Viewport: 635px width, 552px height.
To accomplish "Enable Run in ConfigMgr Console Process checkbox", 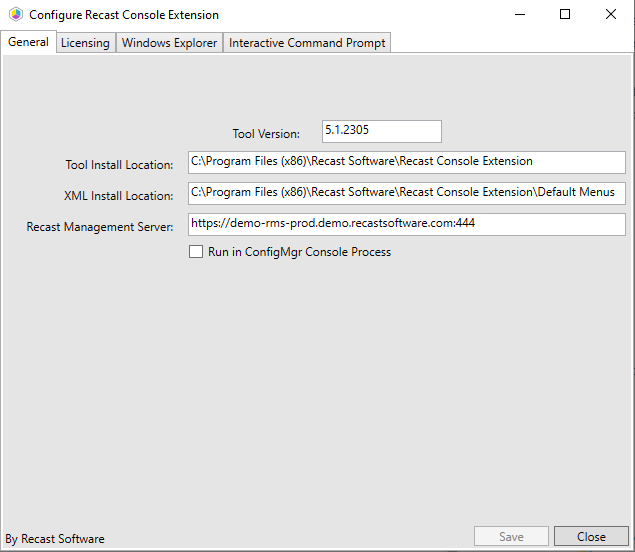I will pos(196,251).
